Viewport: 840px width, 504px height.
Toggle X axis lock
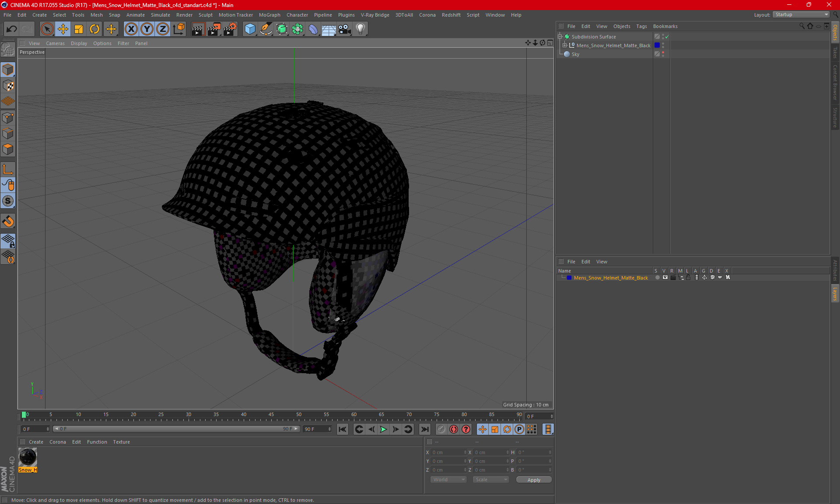[x=131, y=29]
